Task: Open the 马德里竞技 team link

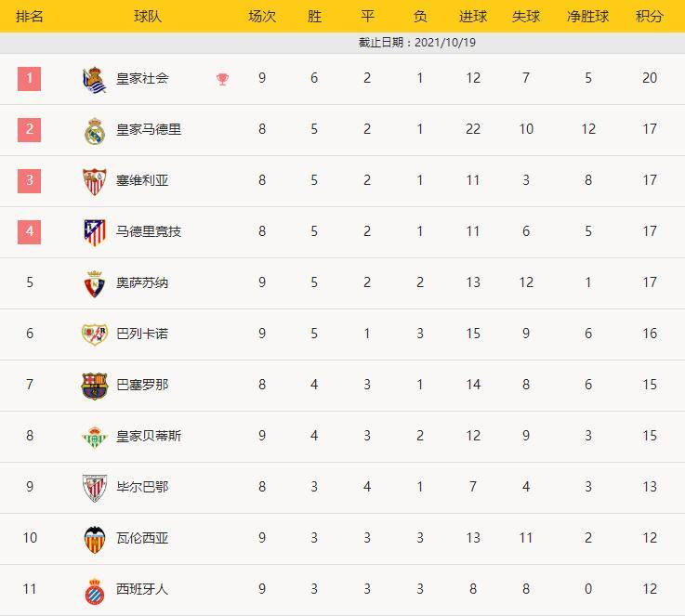Action: 149,232
